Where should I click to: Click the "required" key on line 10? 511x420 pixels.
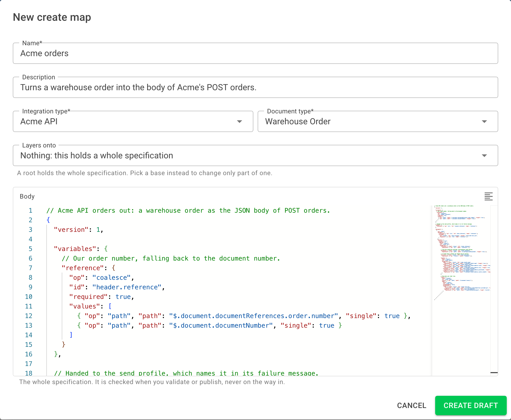pyautogui.click(x=88, y=297)
